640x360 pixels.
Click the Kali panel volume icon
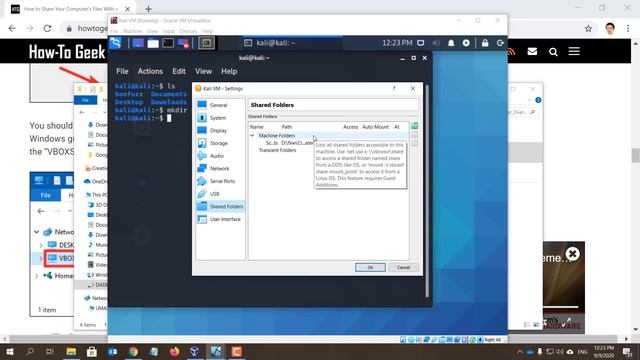[x=436, y=43]
